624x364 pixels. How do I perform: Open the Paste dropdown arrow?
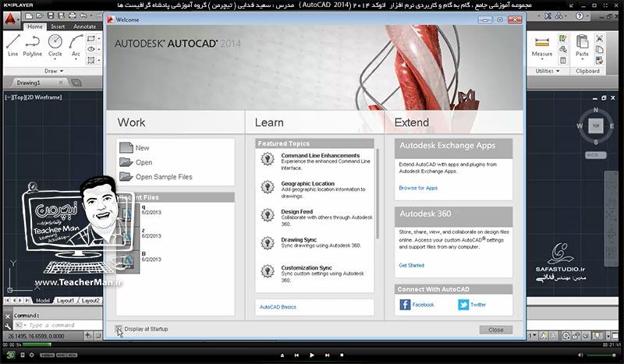pos(582,59)
